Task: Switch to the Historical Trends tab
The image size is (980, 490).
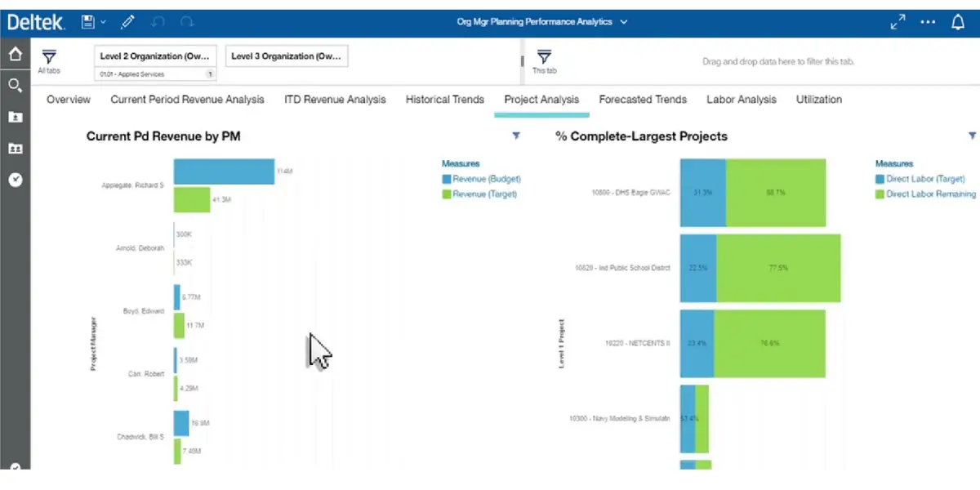Action: click(x=445, y=100)
